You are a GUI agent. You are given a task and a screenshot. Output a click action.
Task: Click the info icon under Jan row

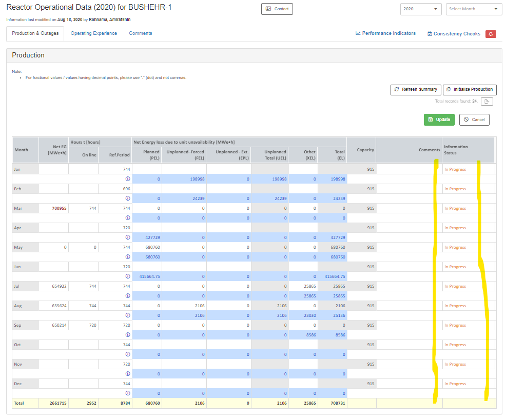128,178
